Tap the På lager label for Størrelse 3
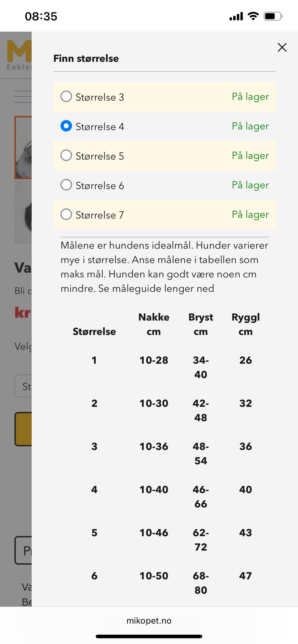Screen dimensions: 298x644 (250, 96)
